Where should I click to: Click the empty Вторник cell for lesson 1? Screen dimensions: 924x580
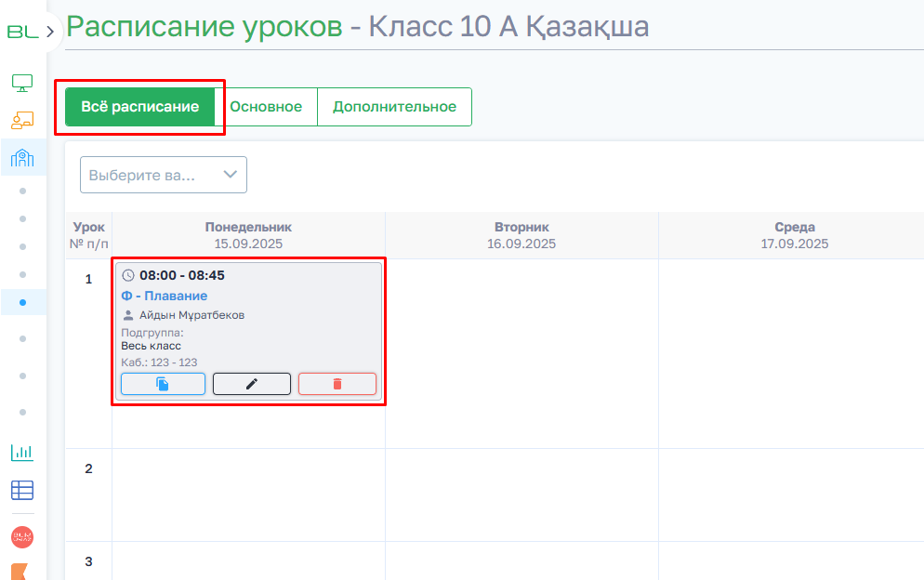point(521,353)
